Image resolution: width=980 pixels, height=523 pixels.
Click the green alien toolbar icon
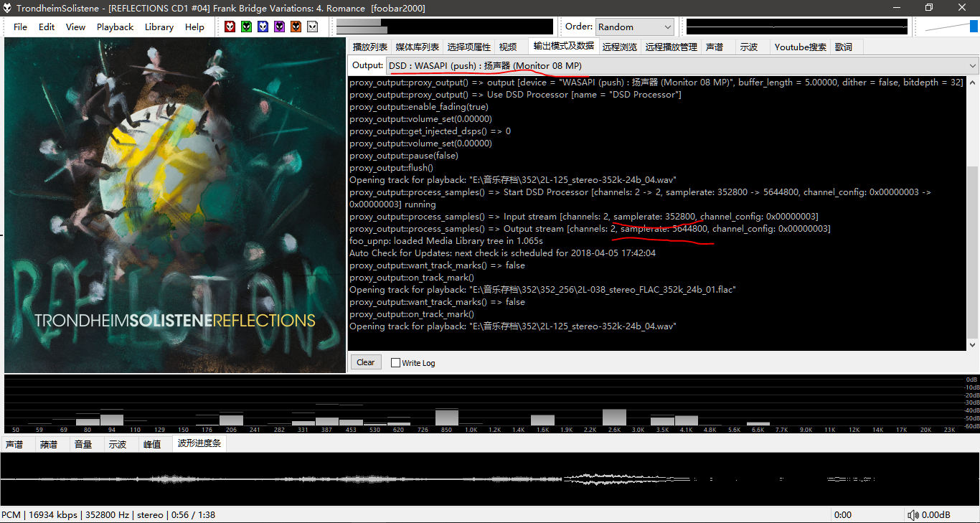point(246,27)
